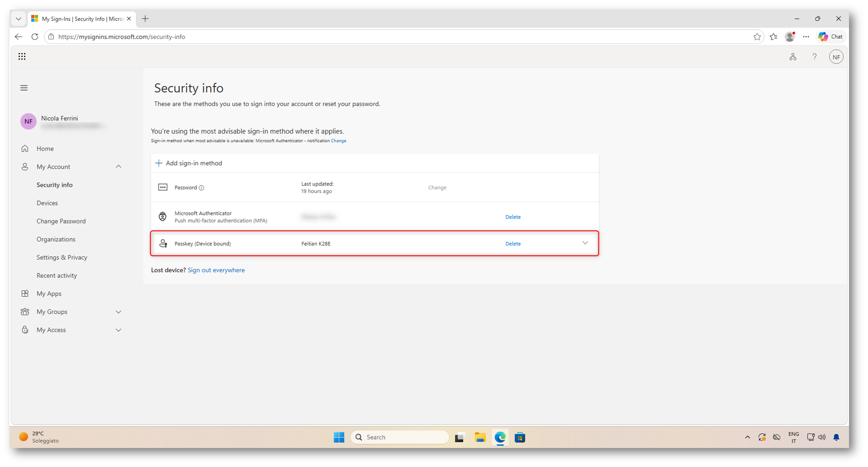Change the default sign-in method link
Viewport: 868px width, 467px height.
coord(339,141)
